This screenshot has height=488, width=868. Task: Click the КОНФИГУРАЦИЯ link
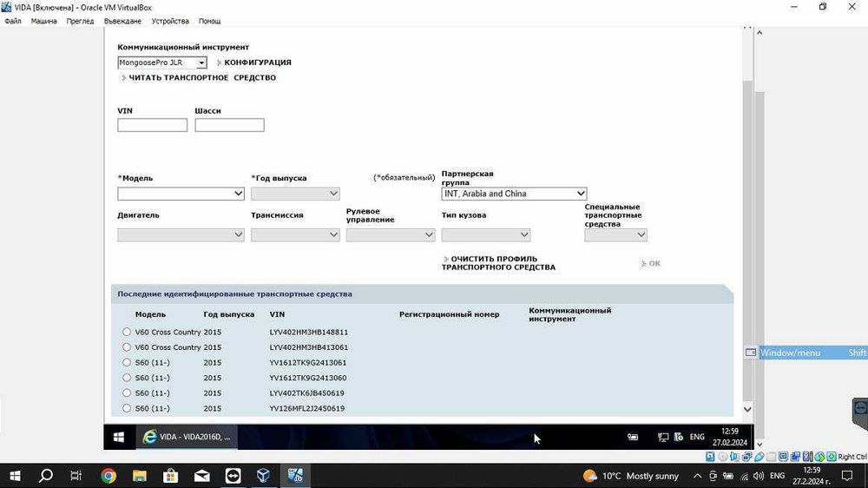pos(258,63)
